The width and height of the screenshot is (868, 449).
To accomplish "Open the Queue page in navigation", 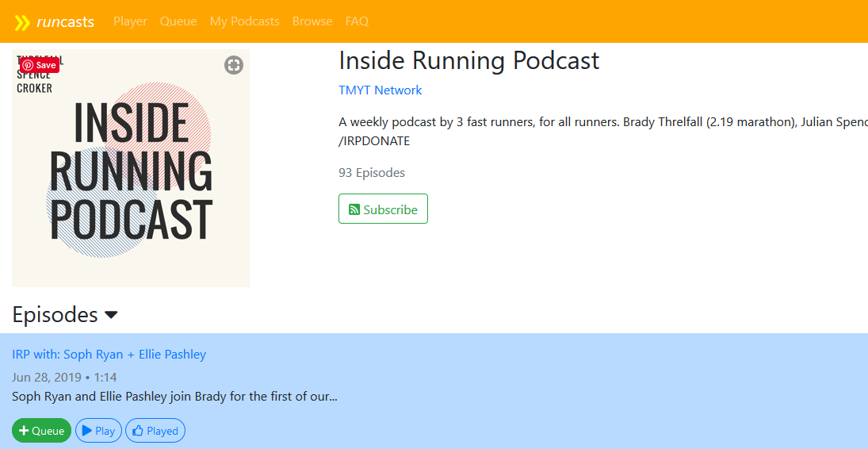I will (178, 21).
